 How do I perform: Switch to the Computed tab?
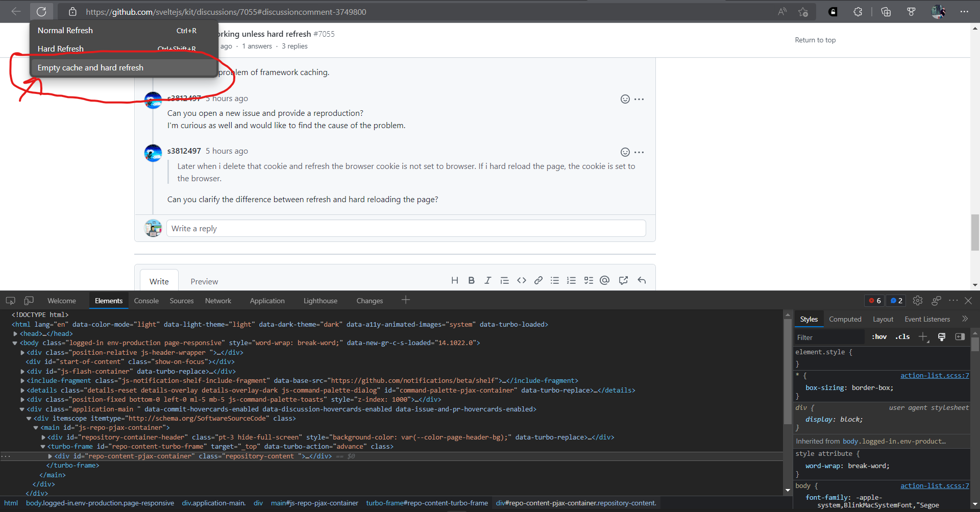[x=845, y=319]
